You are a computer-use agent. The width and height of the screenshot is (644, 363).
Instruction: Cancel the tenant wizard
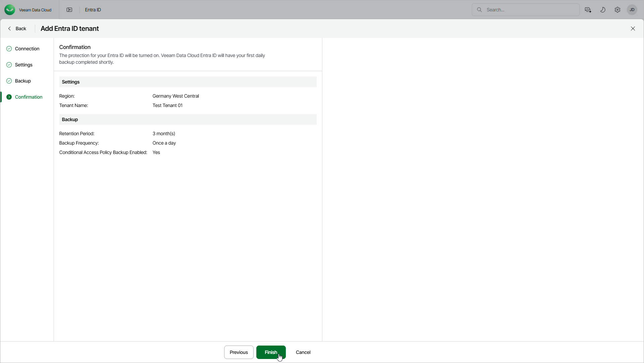(x=303, y=352)
